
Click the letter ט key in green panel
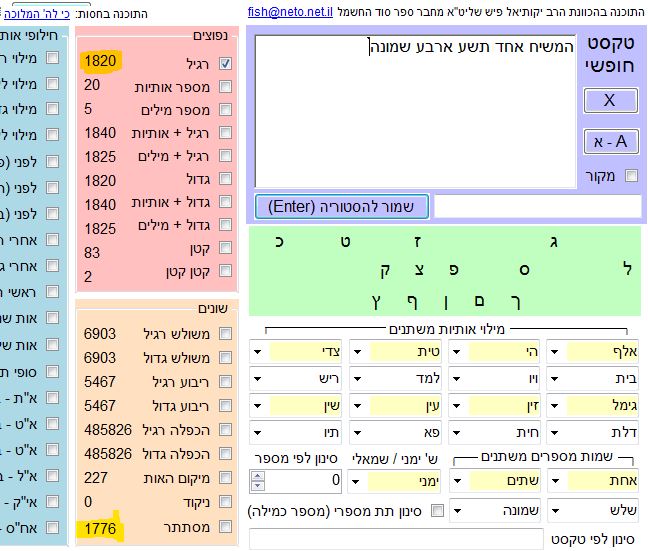point(345,242)
